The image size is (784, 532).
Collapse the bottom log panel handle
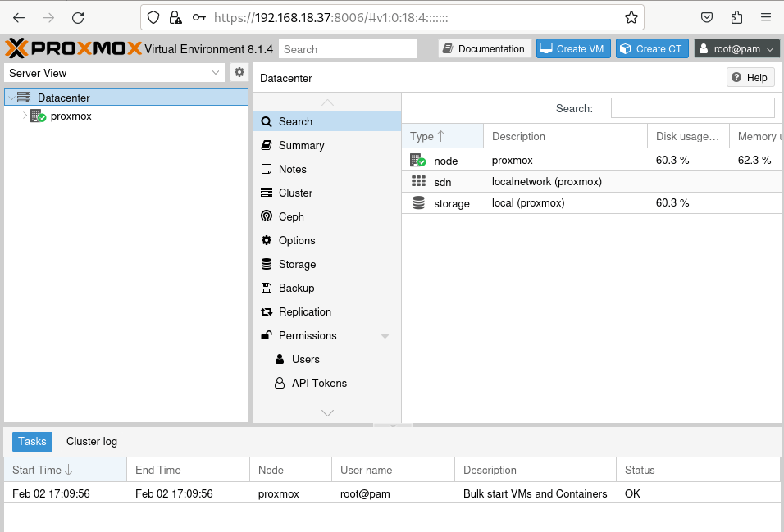pos(393,425)
